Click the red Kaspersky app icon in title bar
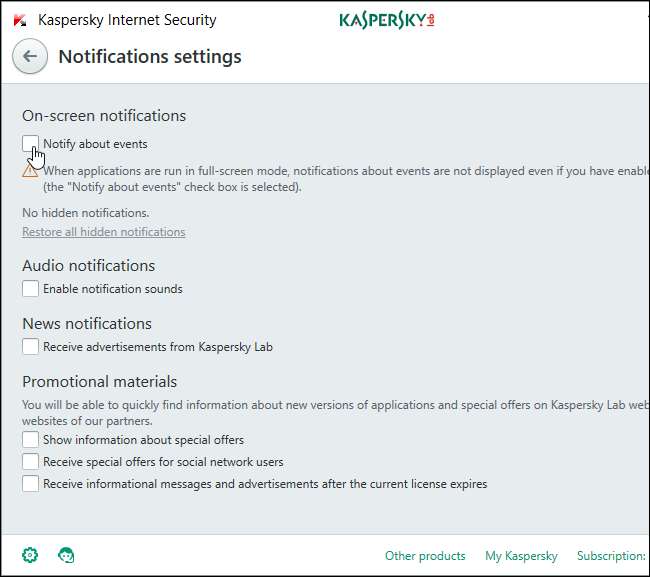Viewport: 650px width, 577px height. click(x=20, y=20)
